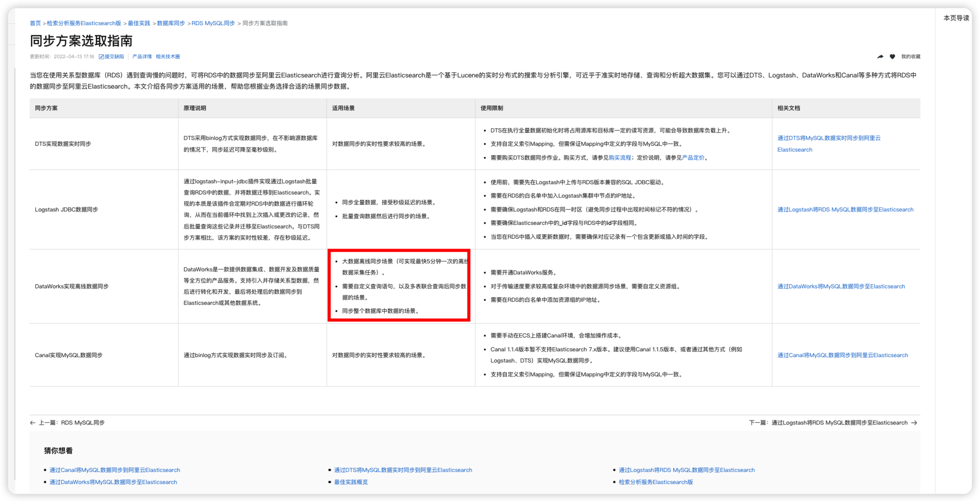Image resolution: width=980 pixels, height=502 pixels.
Task: Open 检索分析服务Elasticsearch版 breadcrumb
Action: point(84,23)
